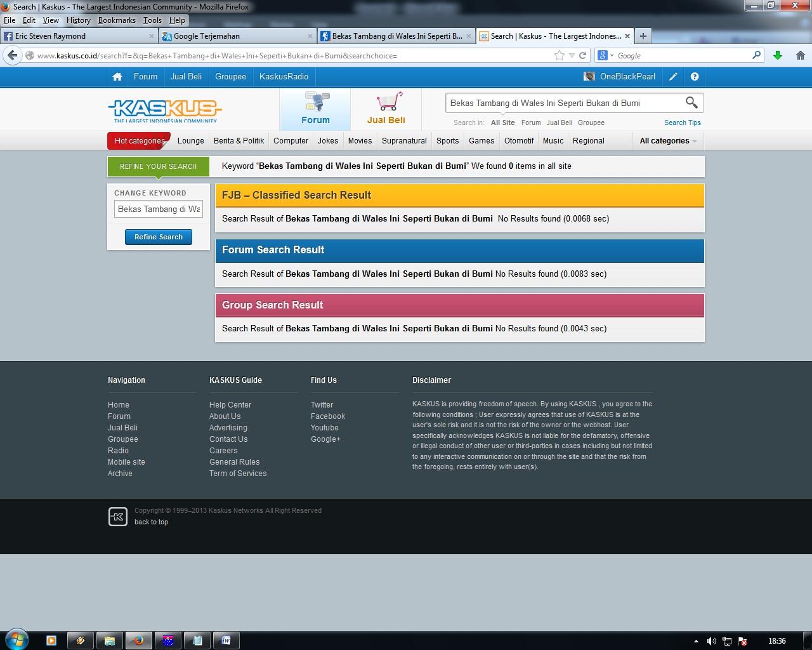
Task: Open the file explorer taskbar icon
Action: 109,640
